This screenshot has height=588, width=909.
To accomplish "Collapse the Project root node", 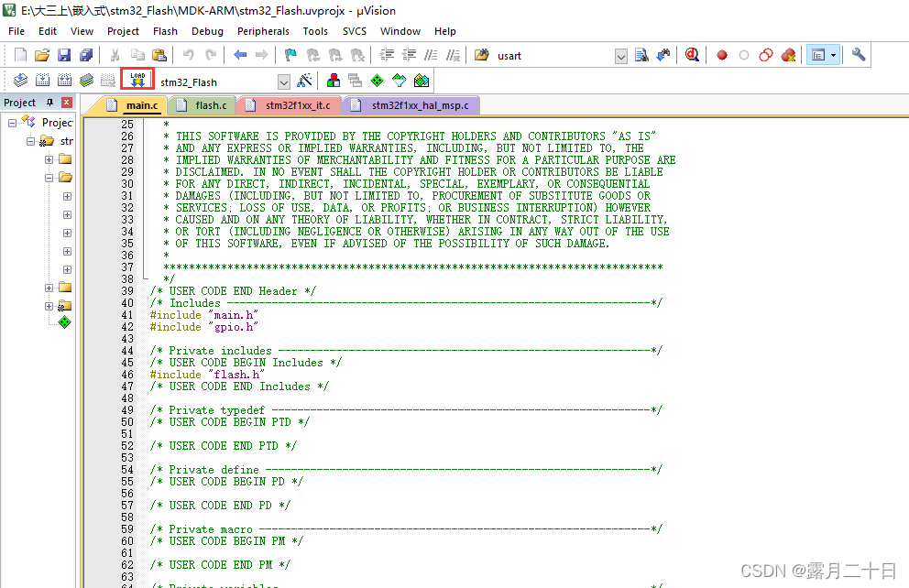I will pyautogui.click(x=12, y=123).
